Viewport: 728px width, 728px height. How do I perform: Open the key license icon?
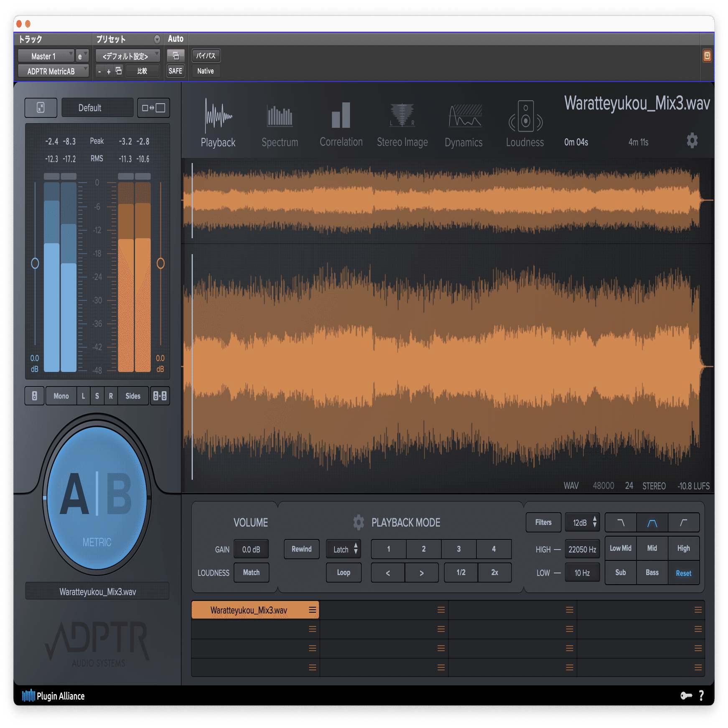pyautogui.click(x=686, y=696)
